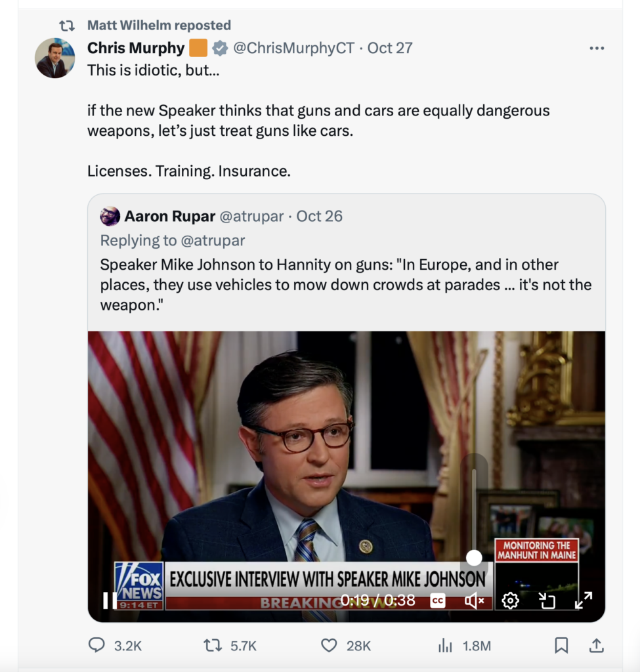Like the tweet with the heart icon
This screenshot has height=672, width=640.
[x=329, y=646]
